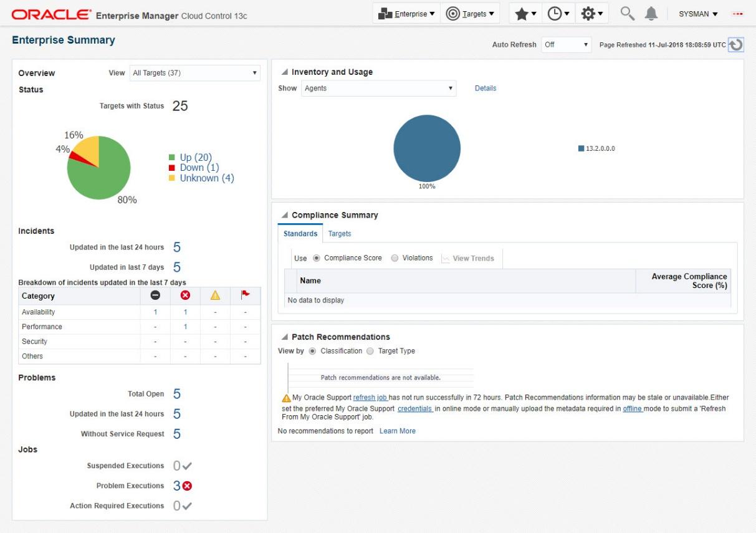Open incidents updated in last 7 days count
756x533 pixels.
177,267
